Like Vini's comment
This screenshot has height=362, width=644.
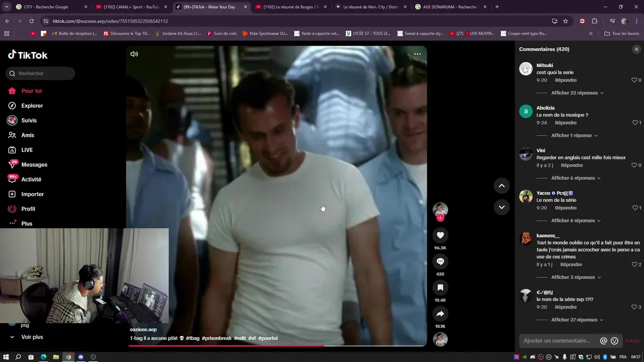(x=634, y=165)
